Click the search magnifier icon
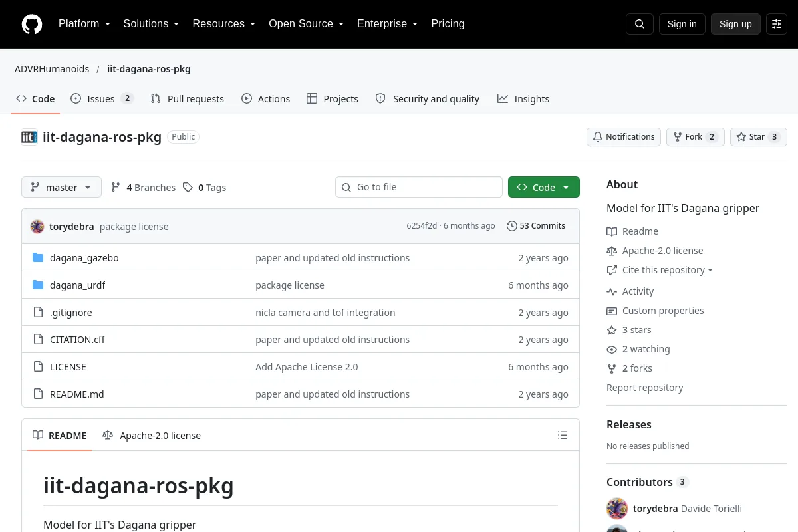This screenshot has width=798, height=532. 640,24
